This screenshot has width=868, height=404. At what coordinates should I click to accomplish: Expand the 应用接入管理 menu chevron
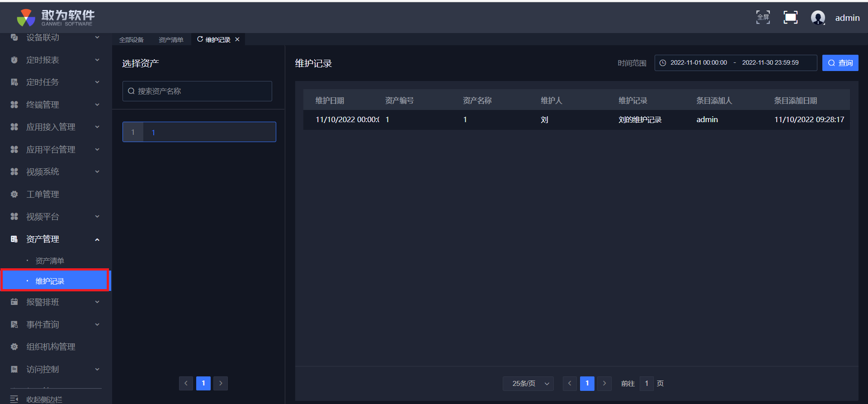pyautogui.click(x=97, y=127)
